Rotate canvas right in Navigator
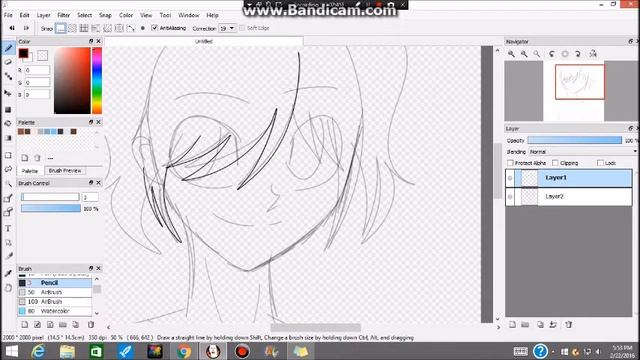This screenshot has width=640, height=360. [x=578, y=54]
